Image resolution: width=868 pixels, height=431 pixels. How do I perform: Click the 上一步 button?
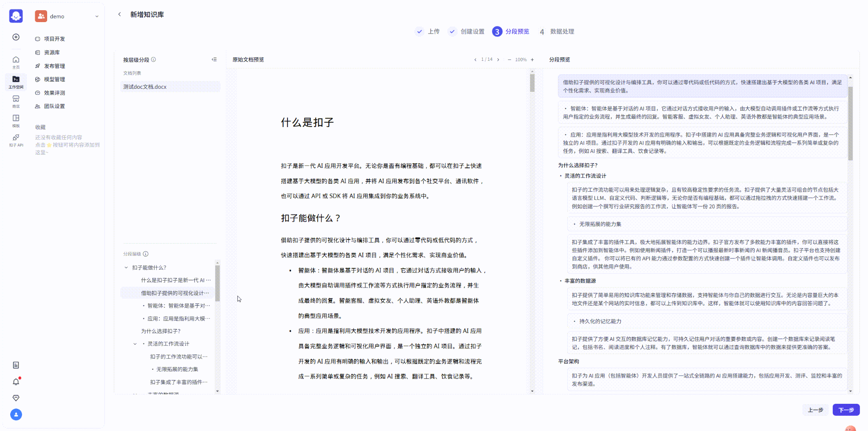point(815,410)
